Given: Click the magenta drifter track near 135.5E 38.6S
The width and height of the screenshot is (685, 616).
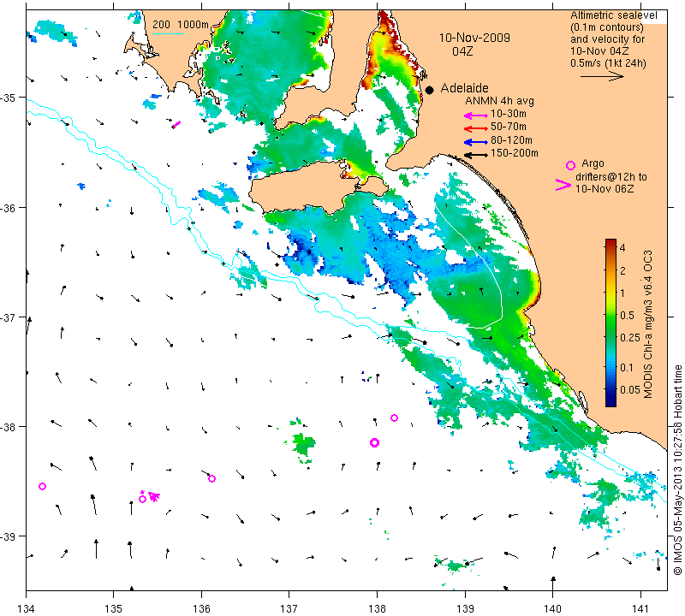Looking at the screenshot, I should pos(154,496).
